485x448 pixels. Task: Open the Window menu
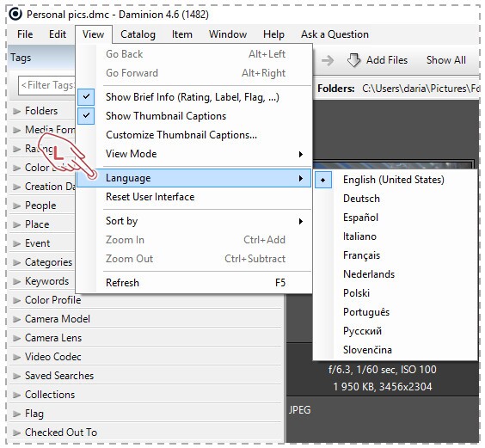pyautogui.click(x=228, y=34)
